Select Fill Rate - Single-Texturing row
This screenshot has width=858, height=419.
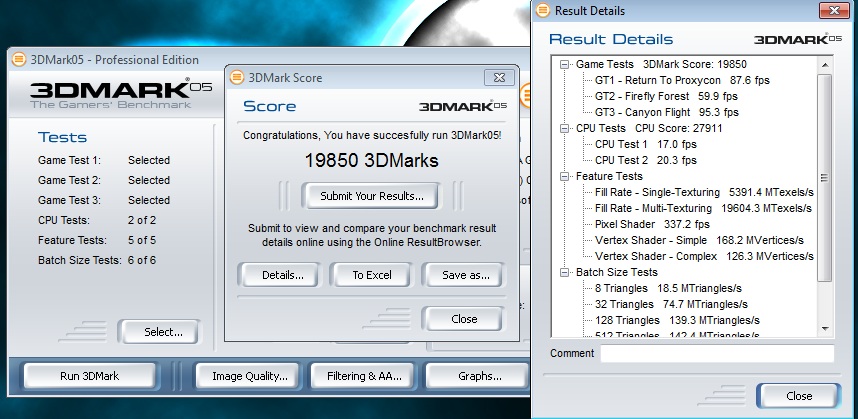[x=704, y=193]
